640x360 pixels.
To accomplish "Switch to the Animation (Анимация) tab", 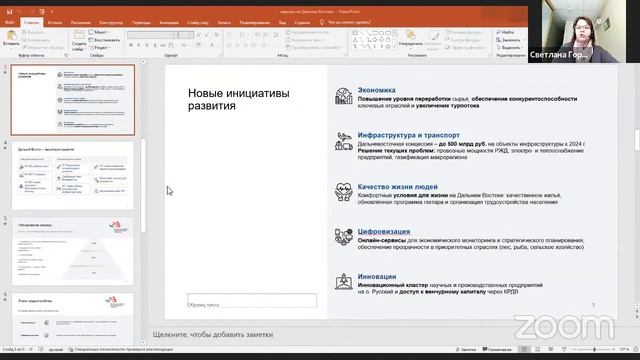I will (x=169, y=22).
